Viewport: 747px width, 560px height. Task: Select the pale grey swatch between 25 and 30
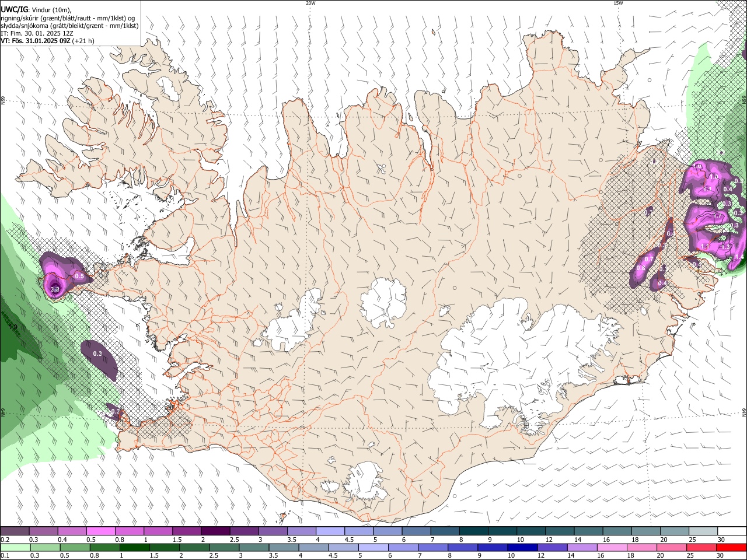coord(704,531)
